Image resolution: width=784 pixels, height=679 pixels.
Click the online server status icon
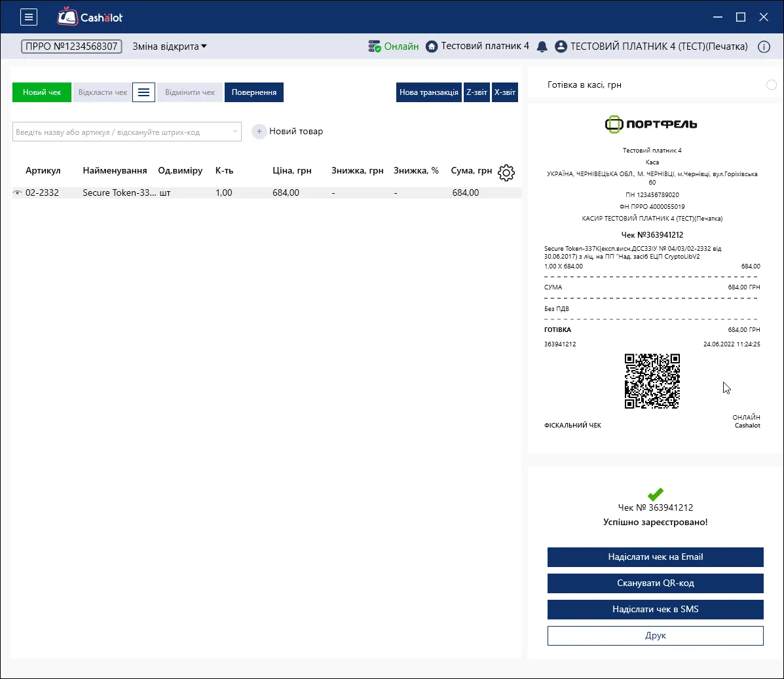(x=375, y=46)
